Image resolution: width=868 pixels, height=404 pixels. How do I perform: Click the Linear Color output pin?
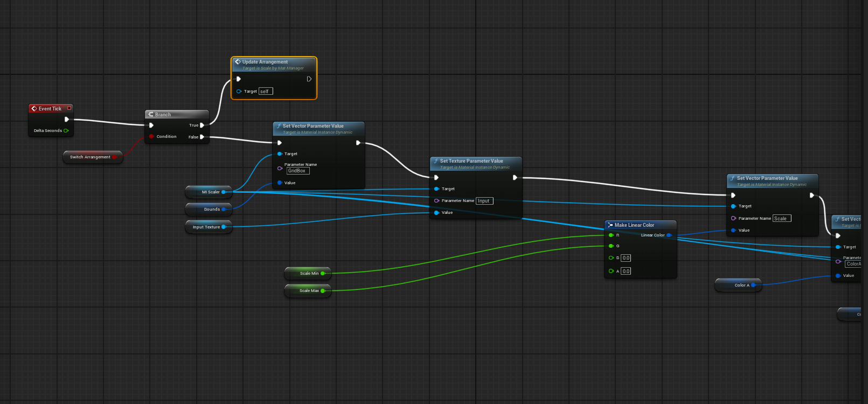click(669, 235)
